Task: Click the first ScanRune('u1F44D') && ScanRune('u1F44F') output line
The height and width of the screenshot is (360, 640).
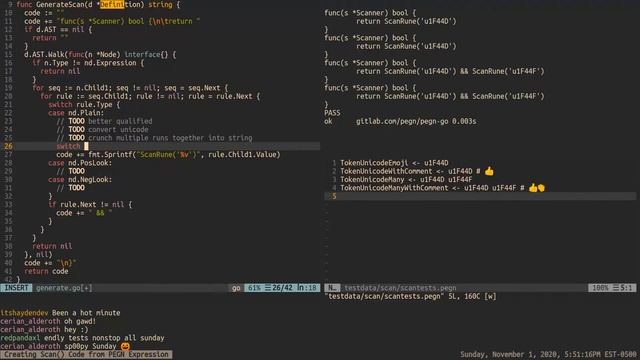Action: (x=450, y=71)
